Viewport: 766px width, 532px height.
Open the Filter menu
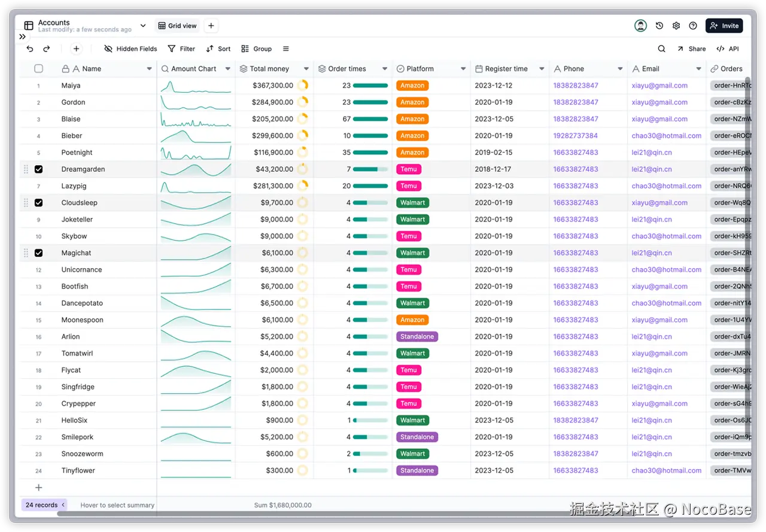[181, 49]
